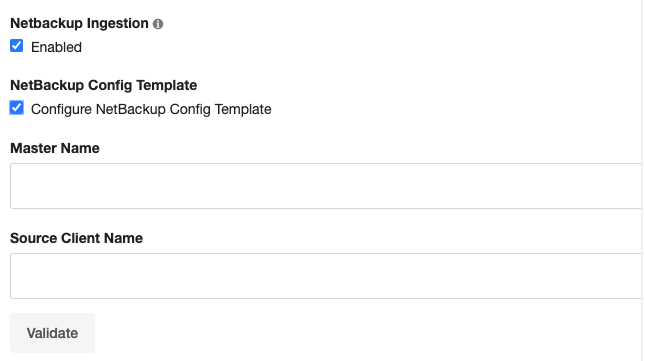Disable Netbackup Ingestion via its checkbox
The width and height of the screenshot is (645, 361).
pyautogui.click(x=16, y=46)
